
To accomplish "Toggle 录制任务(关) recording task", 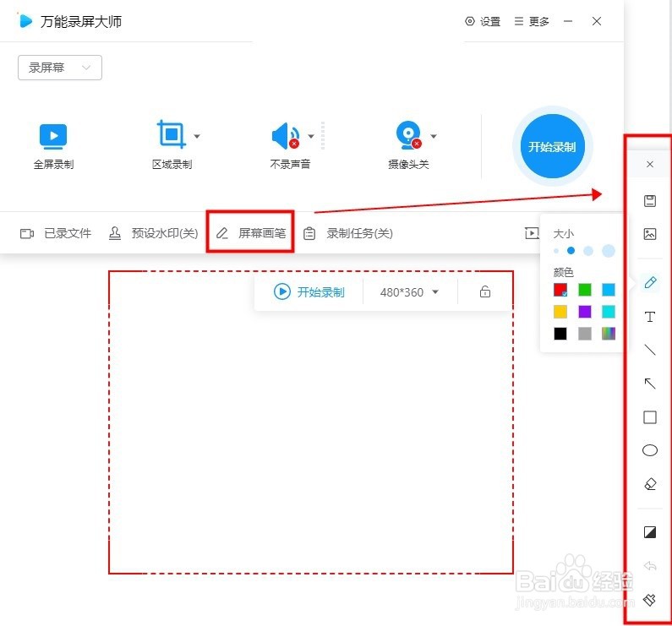I will point(348,233).
